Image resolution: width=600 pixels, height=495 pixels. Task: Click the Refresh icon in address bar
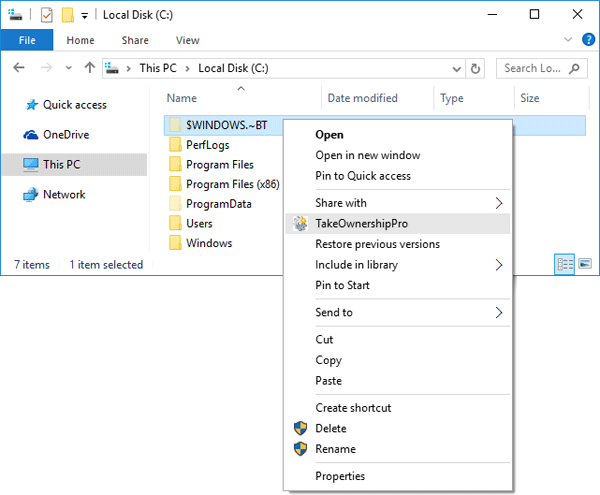pos(476,68)
